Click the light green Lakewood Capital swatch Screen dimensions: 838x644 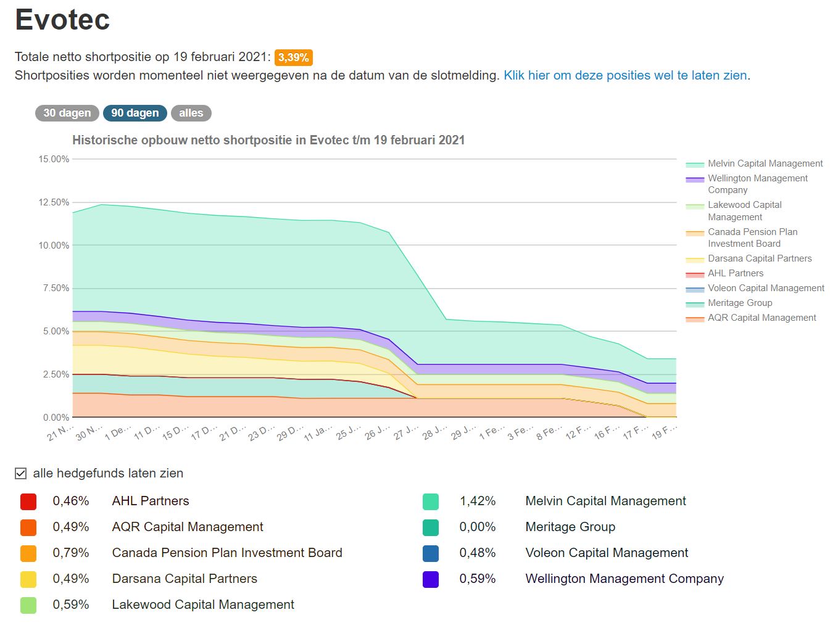[x=28, y=605]
